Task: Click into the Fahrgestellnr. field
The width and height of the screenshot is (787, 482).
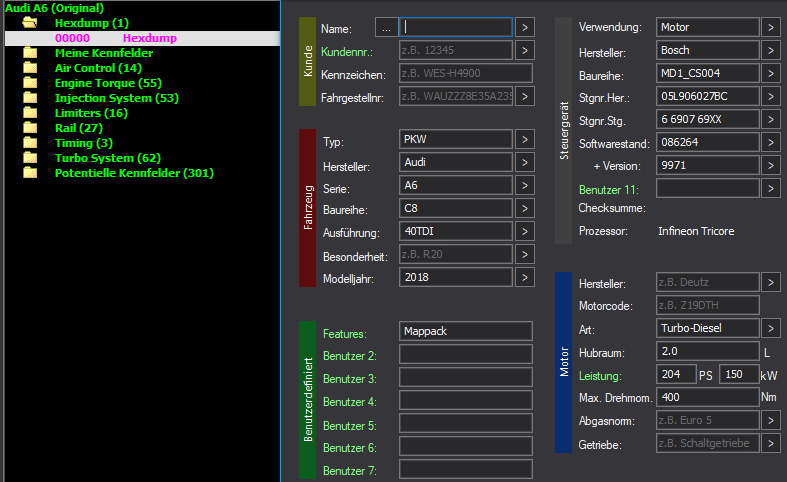Action: point(456,96)
